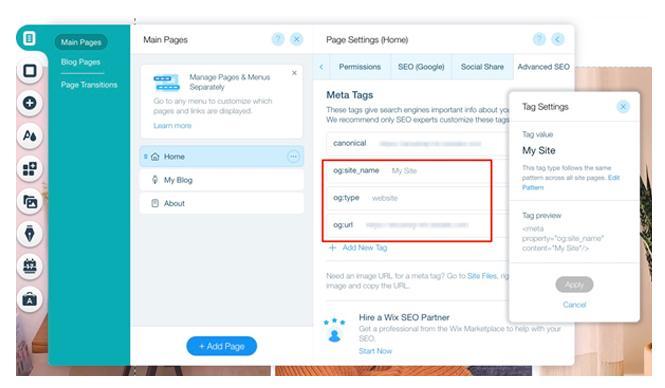Switch to the Social Share tab
This screenshot has width=665, height=388.
click(482, 67)
